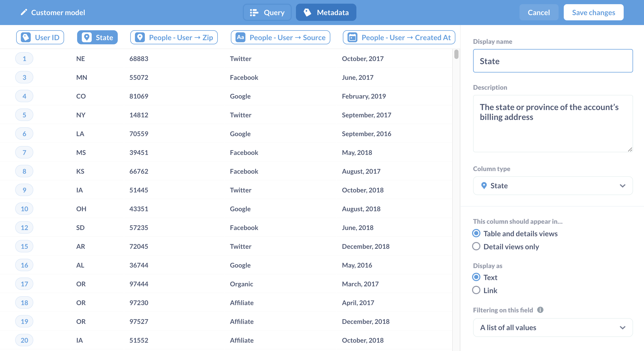
Task: Open the Column type State dropdown
Action: (553, 186)
